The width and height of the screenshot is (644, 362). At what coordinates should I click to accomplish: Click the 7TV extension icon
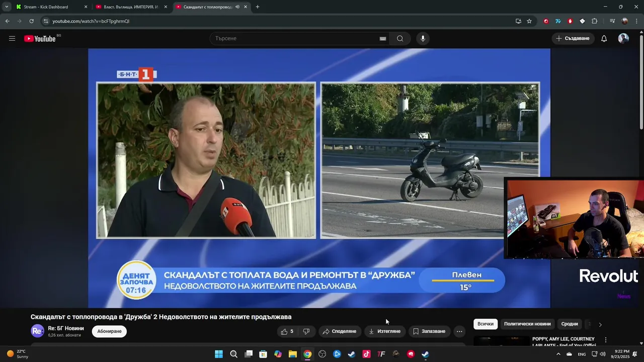(558, 21)
